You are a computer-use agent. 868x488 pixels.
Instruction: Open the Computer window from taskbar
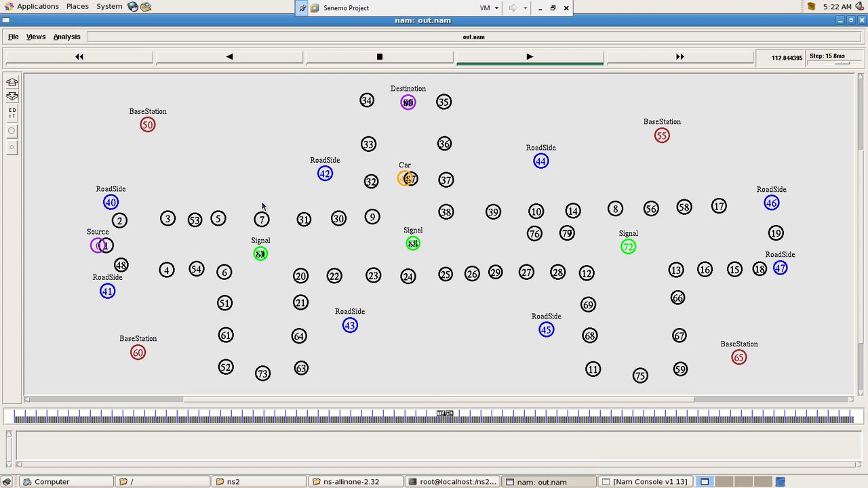pos(65,482)
